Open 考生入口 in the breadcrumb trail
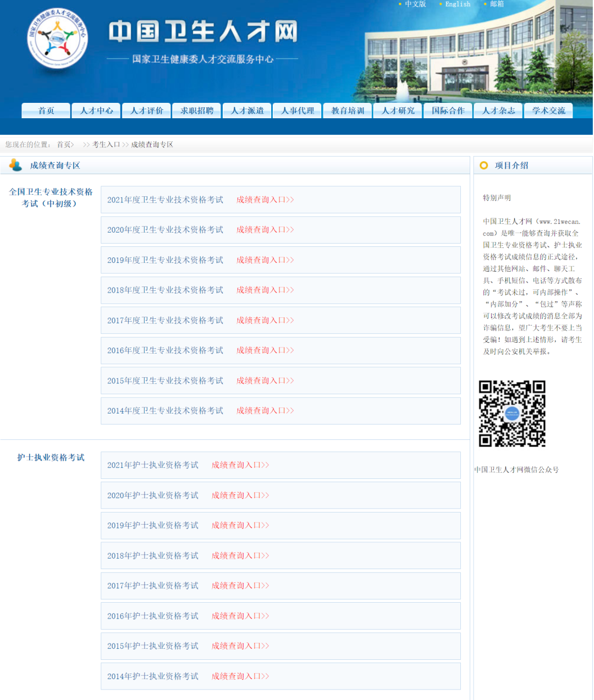594x700 pixels. pos(106,144)
